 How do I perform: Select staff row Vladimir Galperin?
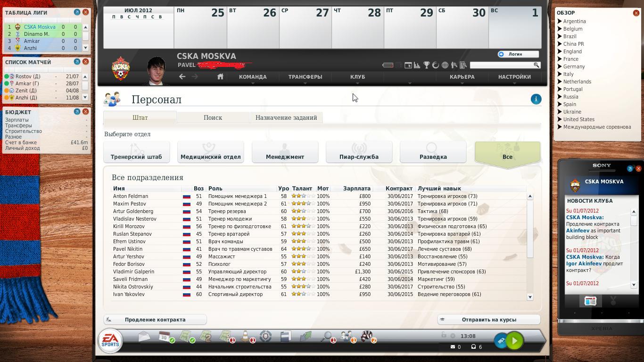coord(319,271)
